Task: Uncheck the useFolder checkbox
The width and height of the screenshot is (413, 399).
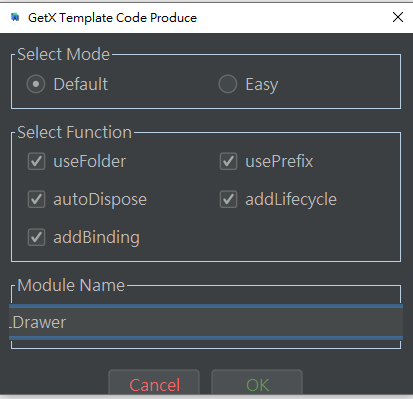Action: point(36,161)
